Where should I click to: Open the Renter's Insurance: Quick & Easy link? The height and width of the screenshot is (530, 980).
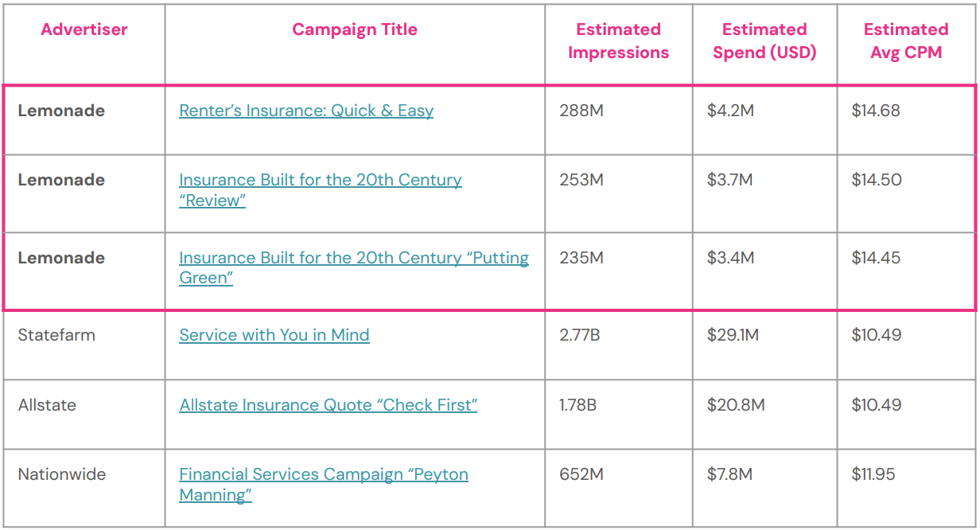click(x=306, y=111)
